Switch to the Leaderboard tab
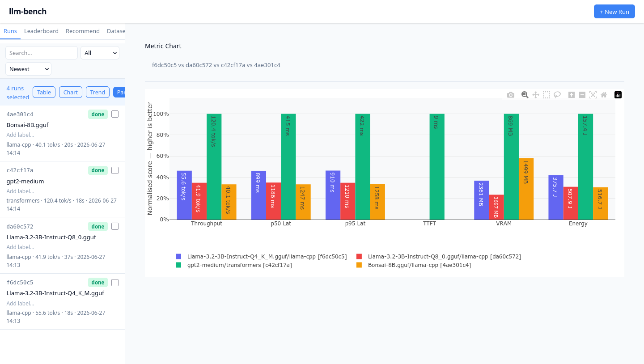The image size is (644, 364). (41, 31)
